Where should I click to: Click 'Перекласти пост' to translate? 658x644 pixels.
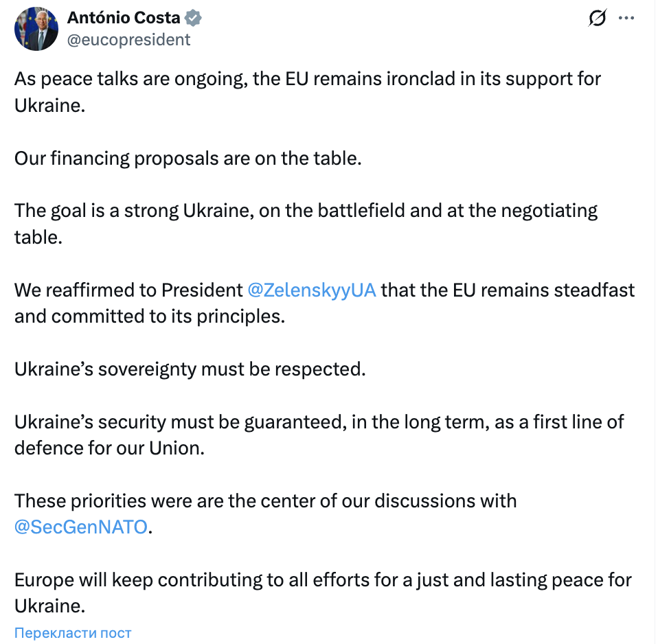[73, 632]
